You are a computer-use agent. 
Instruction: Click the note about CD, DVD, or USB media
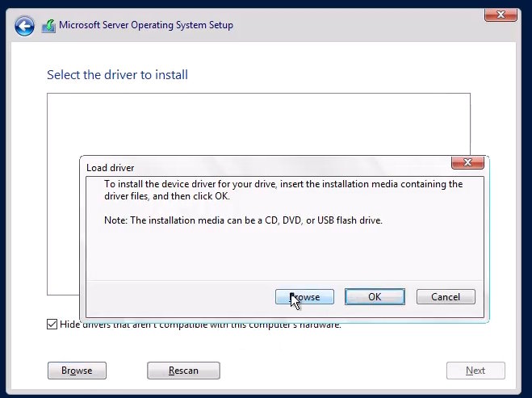(243, 220)
